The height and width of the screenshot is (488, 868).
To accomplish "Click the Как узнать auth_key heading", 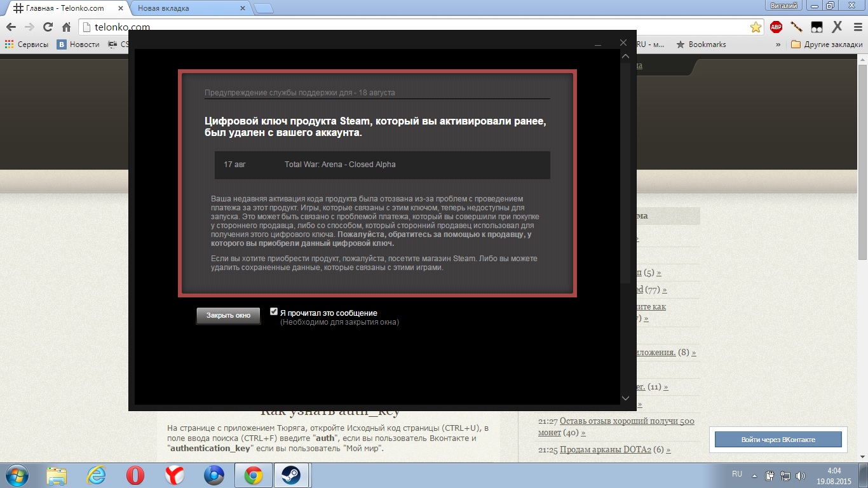I will 330,411.
